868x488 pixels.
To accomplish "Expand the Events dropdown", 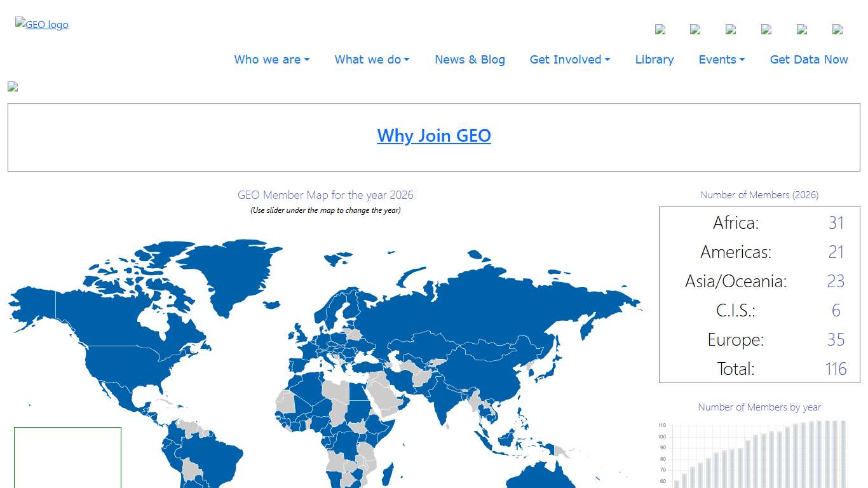I will (x=721, y=59).
